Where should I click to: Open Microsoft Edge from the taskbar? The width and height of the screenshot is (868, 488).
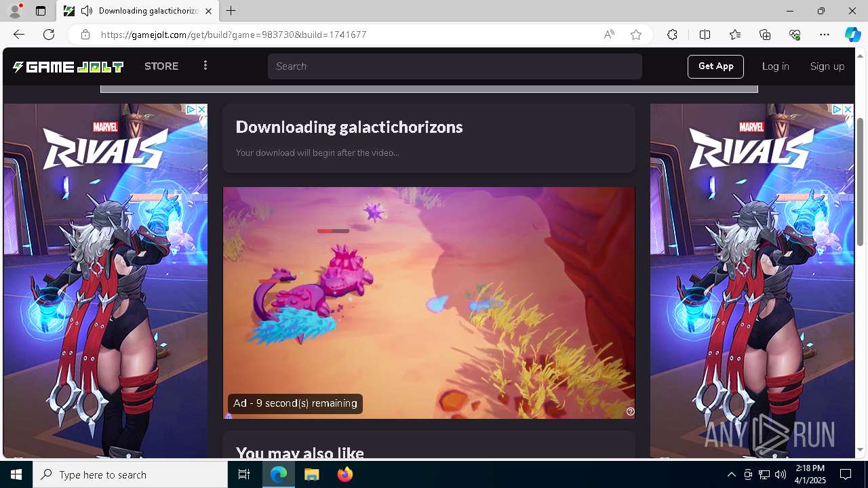click(x=279, y=474)
